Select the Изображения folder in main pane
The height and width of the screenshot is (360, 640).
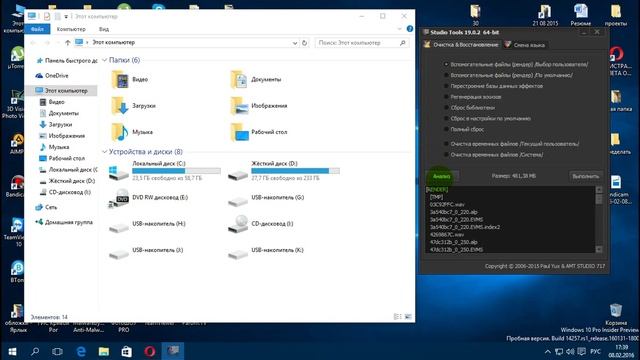click(x=259, y=106)
